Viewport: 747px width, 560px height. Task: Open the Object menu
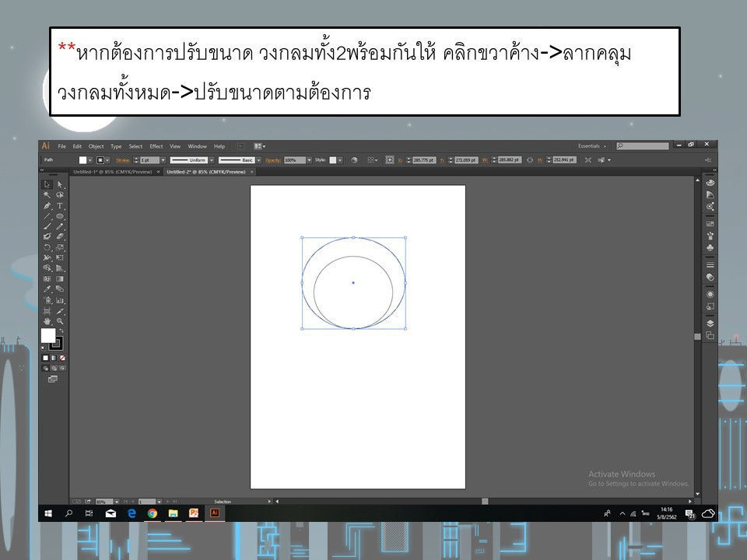coord(96,146)
